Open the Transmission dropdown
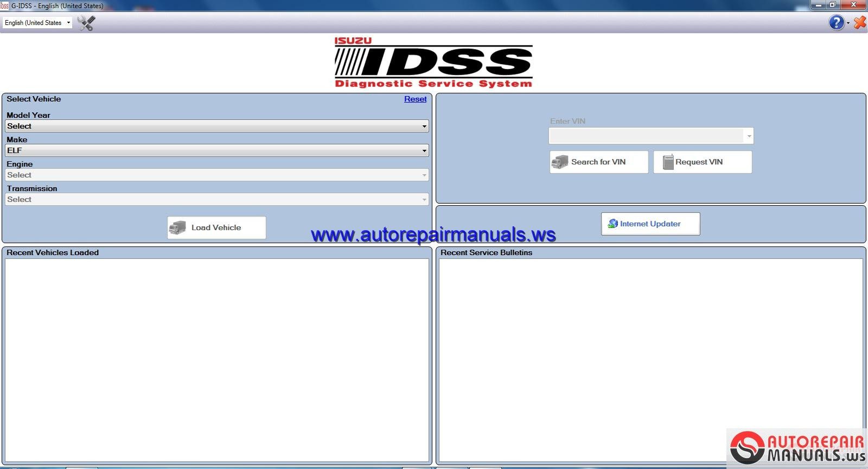Image resolution: width=868 pixels, height=469 pixels. [x=216, y=199]
